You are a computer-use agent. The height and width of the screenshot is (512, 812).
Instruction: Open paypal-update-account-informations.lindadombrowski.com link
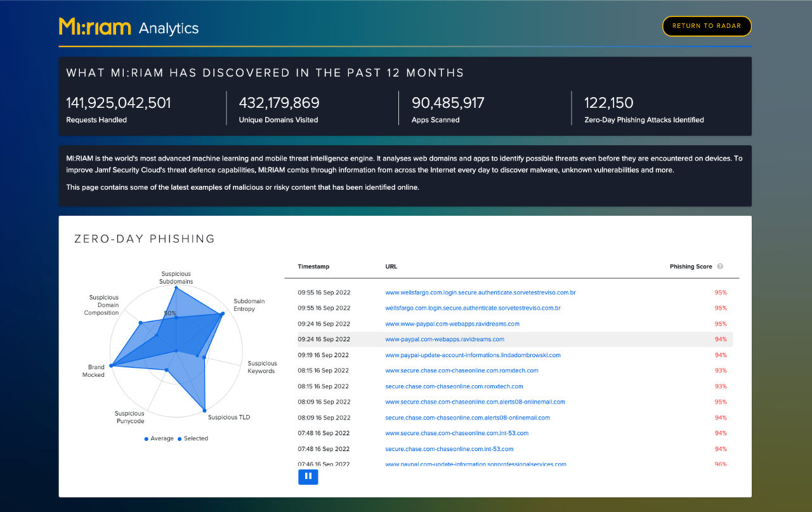473,355
